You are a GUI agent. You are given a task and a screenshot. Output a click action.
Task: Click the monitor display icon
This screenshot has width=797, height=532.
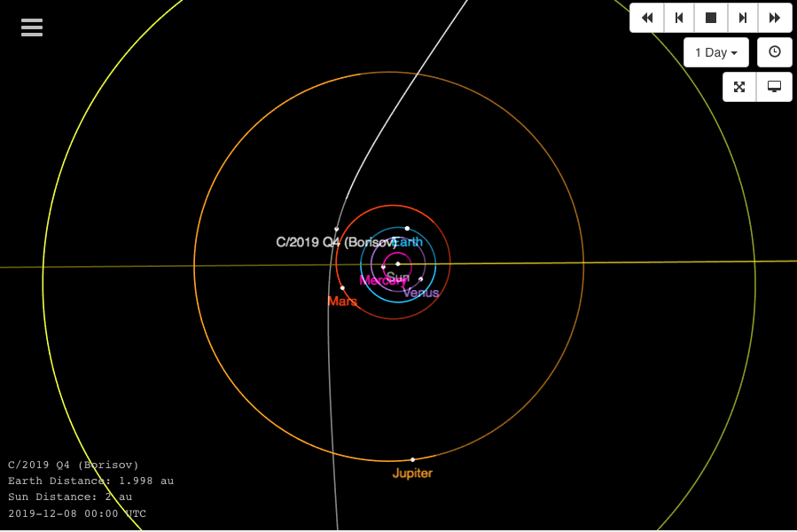[774, 87]
